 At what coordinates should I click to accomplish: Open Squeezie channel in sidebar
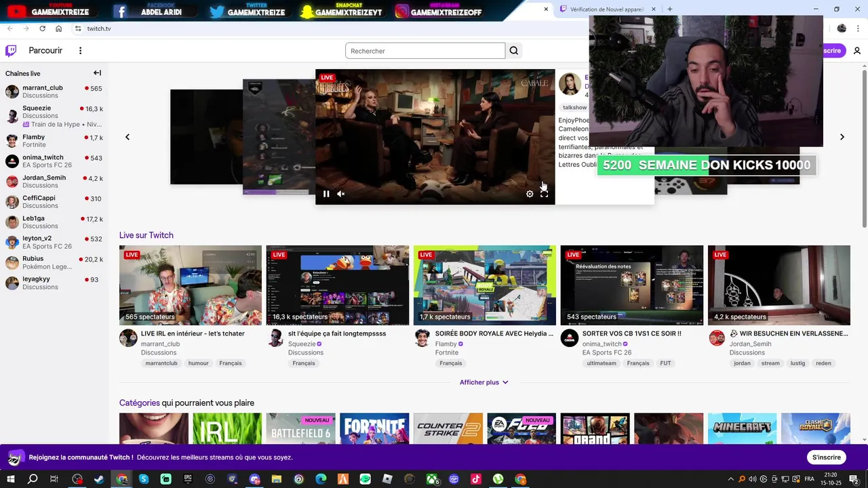(54, 116)
